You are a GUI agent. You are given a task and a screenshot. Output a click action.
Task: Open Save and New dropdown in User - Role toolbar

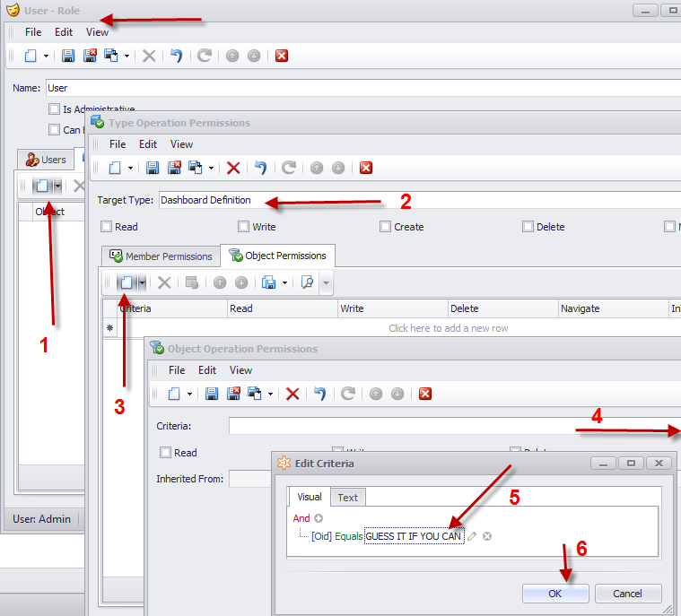tap(127, 56)
